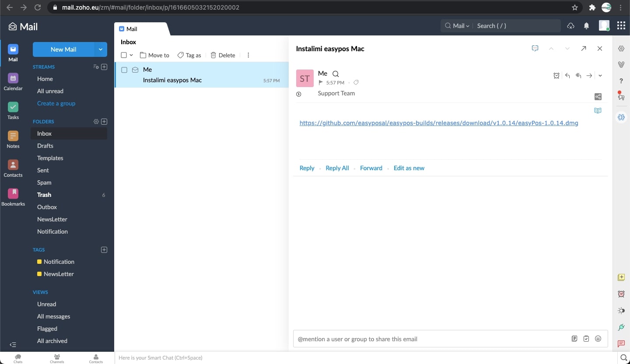Toggle the dark mode switch on right rail
Screen dimensions: 630x364
point(622,311)
